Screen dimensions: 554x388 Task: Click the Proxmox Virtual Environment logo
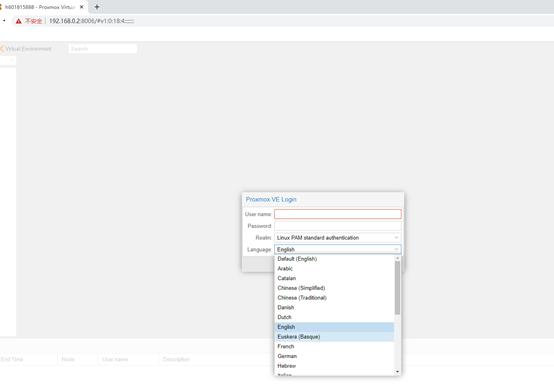[x=26, y=49]
